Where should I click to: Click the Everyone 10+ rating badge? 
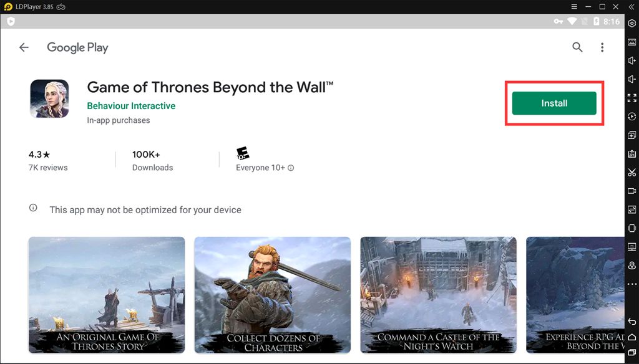pyautogui.click(x=243, y=153)
